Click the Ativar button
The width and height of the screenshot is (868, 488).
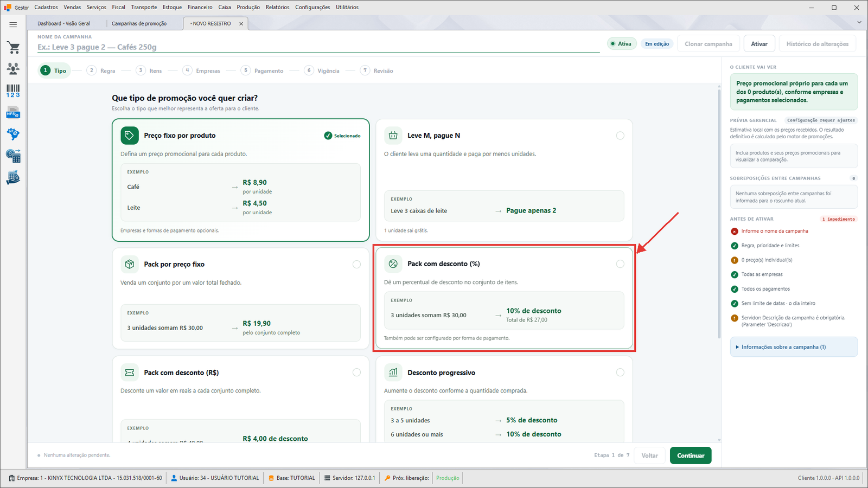click(759, 44)
